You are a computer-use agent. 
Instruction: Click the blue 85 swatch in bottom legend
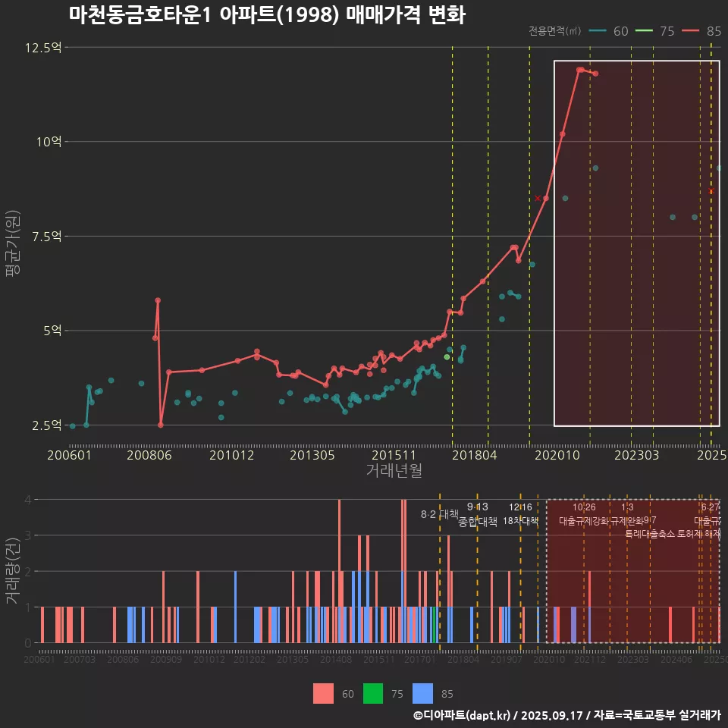coord(422,693)
